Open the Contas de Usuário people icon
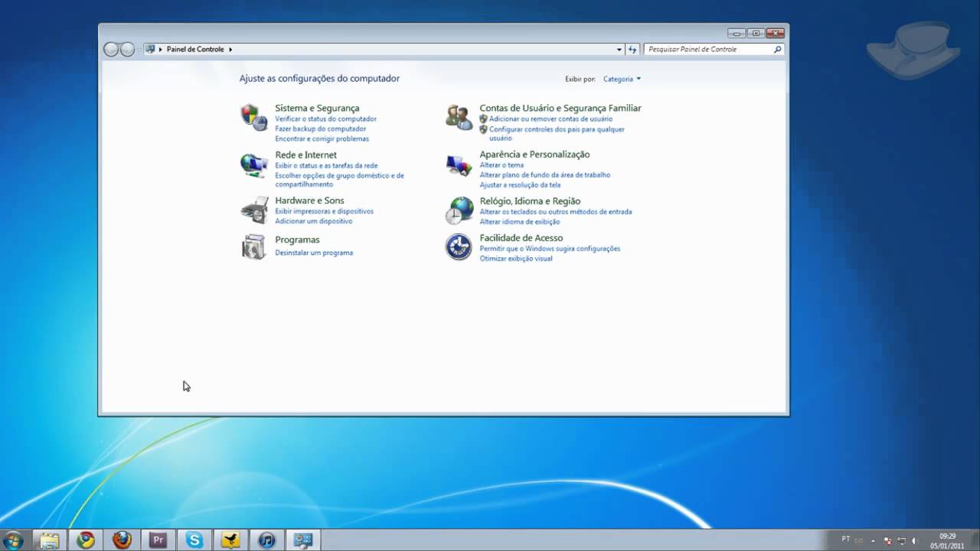Viewport: 980px width, 551px height. point(459,118)
